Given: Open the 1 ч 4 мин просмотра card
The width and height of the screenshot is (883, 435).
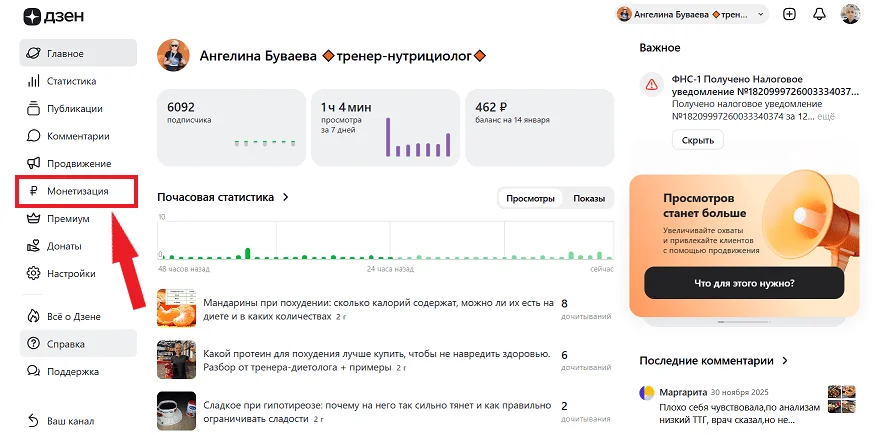Looking at the screenshot, I should (x=386, y=127).
